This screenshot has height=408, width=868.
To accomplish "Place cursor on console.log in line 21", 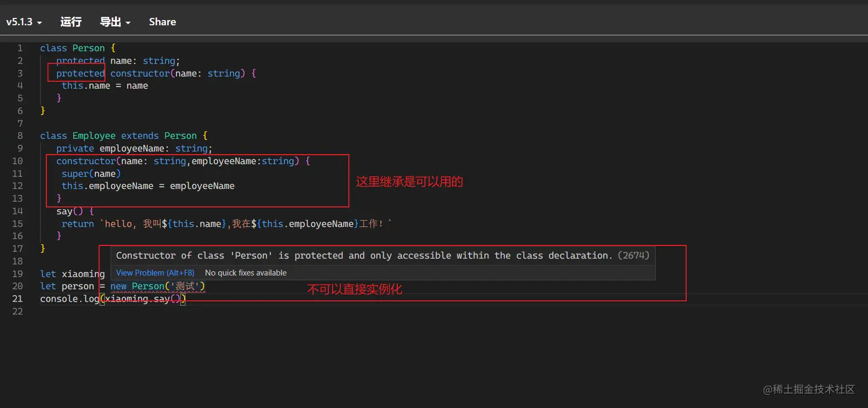I will 69,299.
